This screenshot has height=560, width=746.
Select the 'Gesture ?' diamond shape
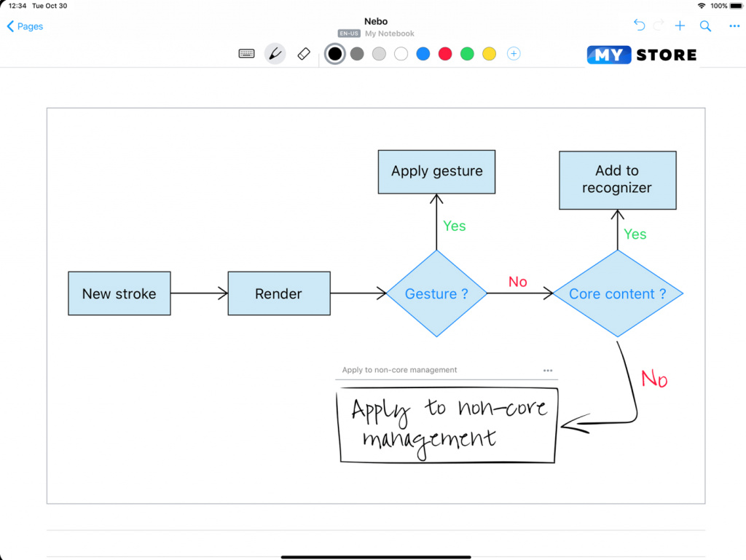coord(436,294)
